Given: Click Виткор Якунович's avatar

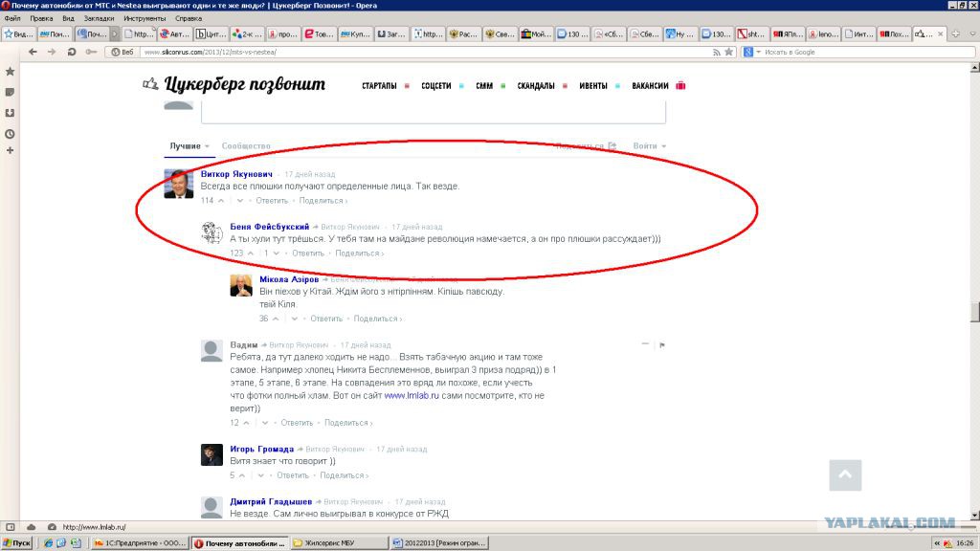Looking at the screenshot, I should tap(179, 184).
